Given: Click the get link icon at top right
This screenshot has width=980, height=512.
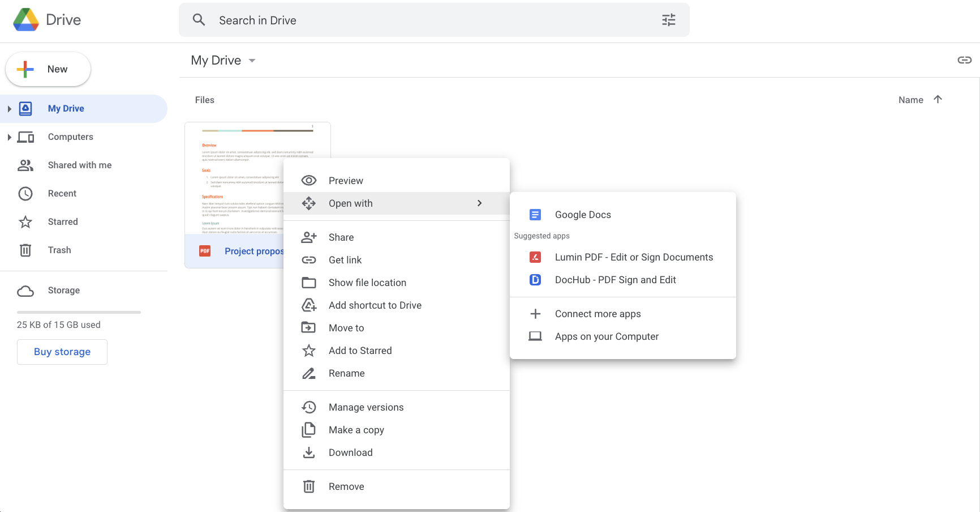Looking at the screenshot, I should pyautogui.click(x=964, y=60).
